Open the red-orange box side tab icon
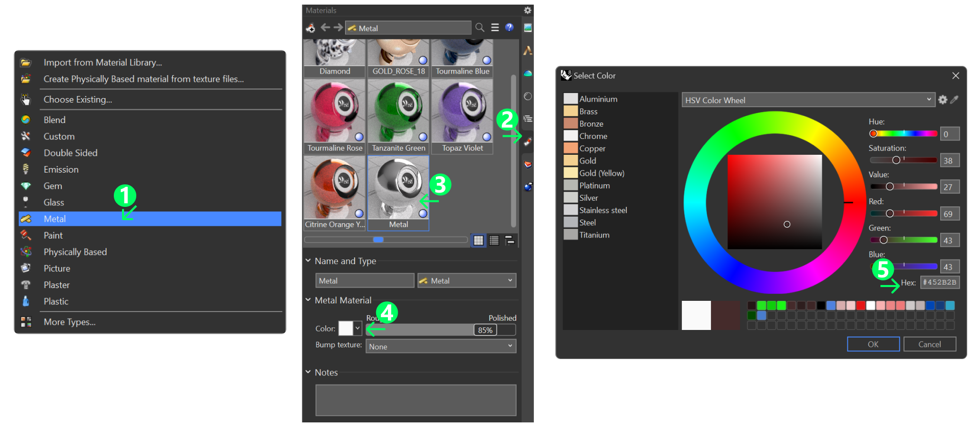The width and height of the screenshot is (980, 427). click(528, 164)
